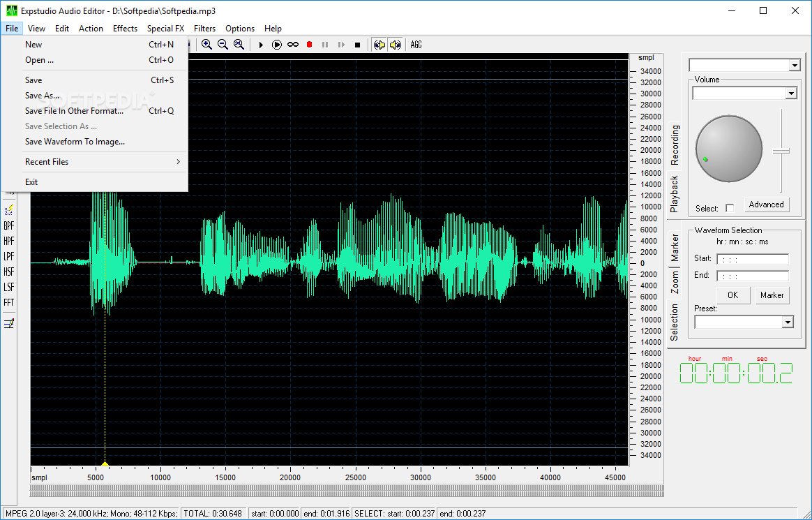Click the circled play button
The height and width of the screenshot is (520, 812).
coord(277,45)
